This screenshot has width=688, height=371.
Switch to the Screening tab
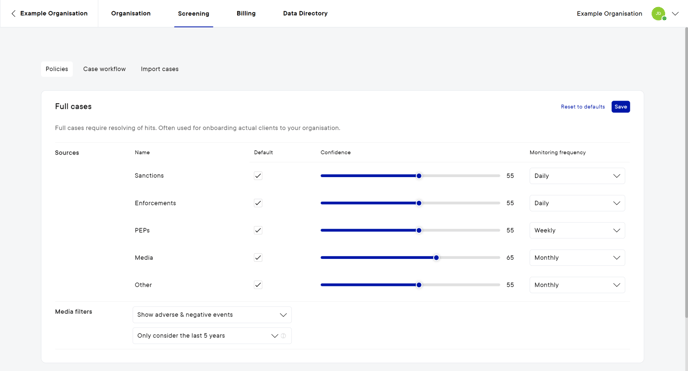[194, 14]
